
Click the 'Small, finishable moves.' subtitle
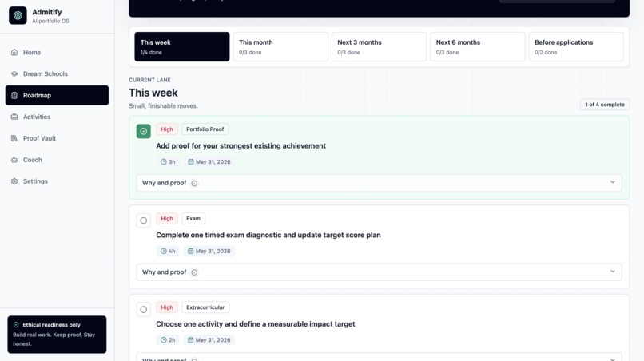163,106
